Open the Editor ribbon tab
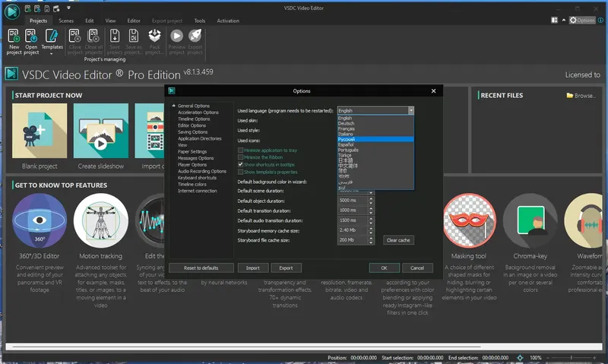Image resolution: width=608 pixels, height=364 pixels. (134, 21)
